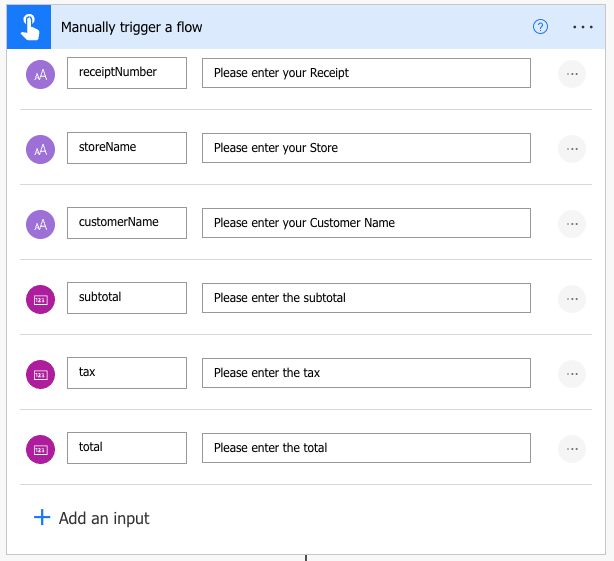The image size is (614, 561).
Task: Edit the 'Please enter the total' description field
Action: pos(366,448)
